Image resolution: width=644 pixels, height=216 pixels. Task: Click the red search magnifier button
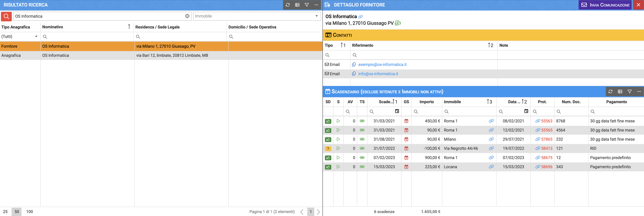tap(6, 16)
